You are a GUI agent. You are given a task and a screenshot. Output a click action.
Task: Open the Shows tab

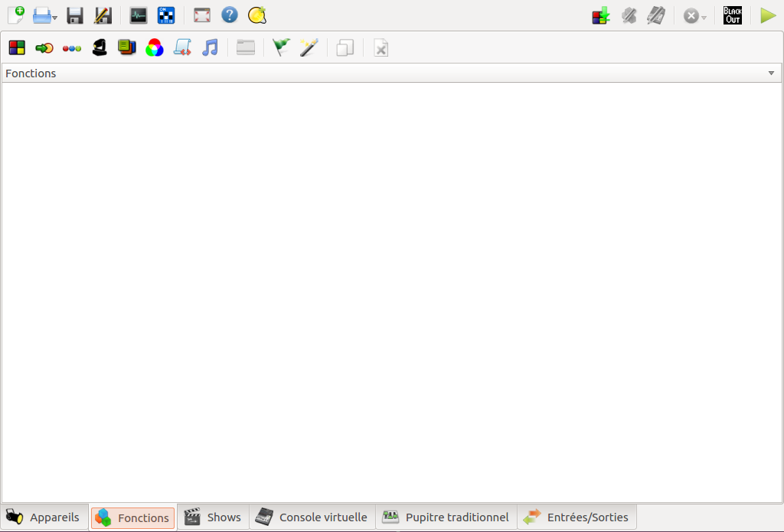point(213,517)
